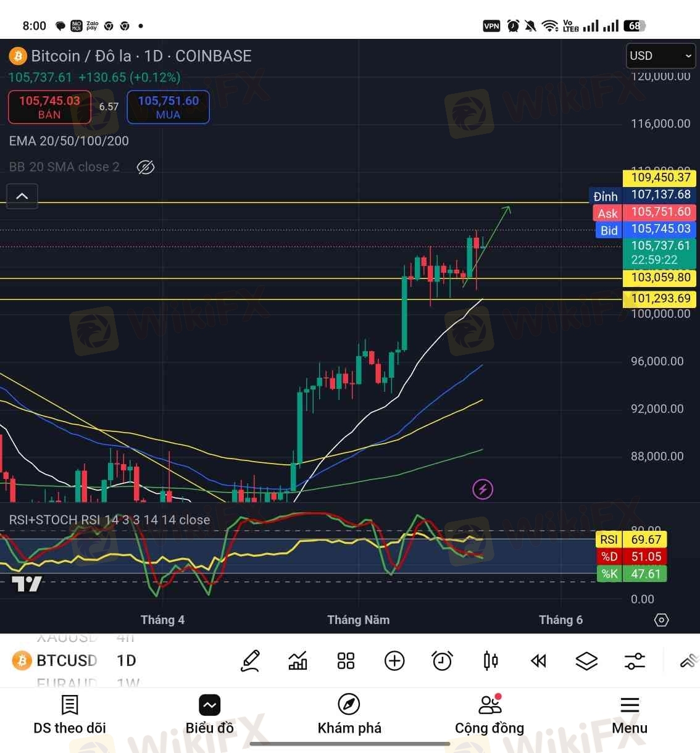Tap the purple lightning bolt icon

pyautogui.click(x=483, y=489)
